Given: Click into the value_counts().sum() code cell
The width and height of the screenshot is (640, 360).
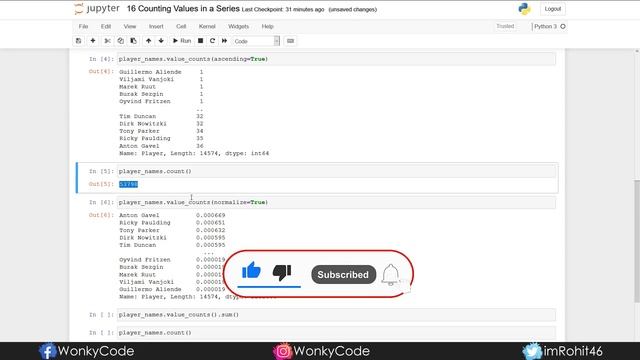Looking at the screenshot, I should point(336,315).
